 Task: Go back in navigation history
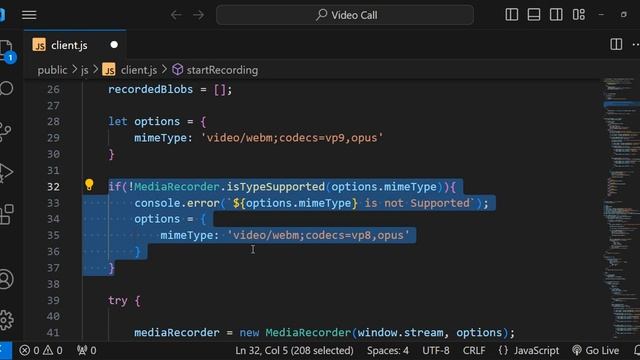[176, 15]
